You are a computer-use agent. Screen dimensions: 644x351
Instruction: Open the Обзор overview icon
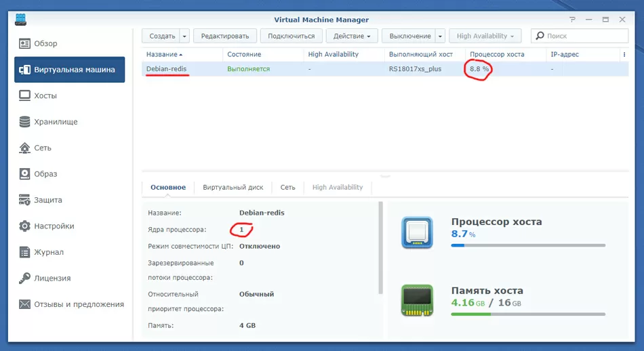24,43
